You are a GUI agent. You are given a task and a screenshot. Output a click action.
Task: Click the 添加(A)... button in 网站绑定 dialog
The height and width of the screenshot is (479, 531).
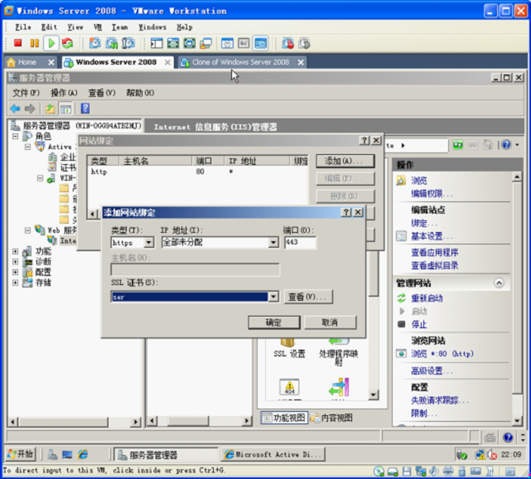pyautogui.click(x=345, y=161)
